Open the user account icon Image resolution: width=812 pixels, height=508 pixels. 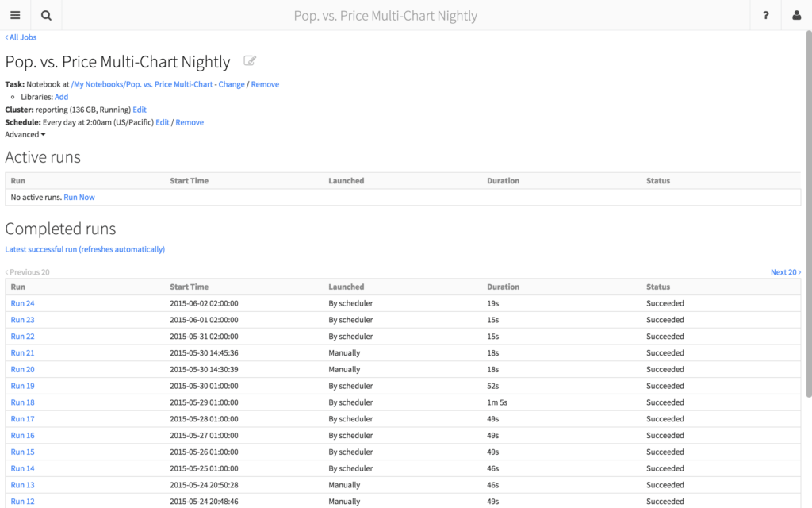pos(796,15)
